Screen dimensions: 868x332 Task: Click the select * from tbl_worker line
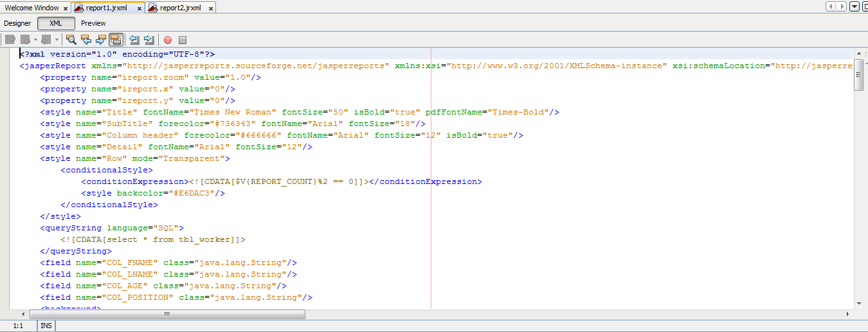153,239
